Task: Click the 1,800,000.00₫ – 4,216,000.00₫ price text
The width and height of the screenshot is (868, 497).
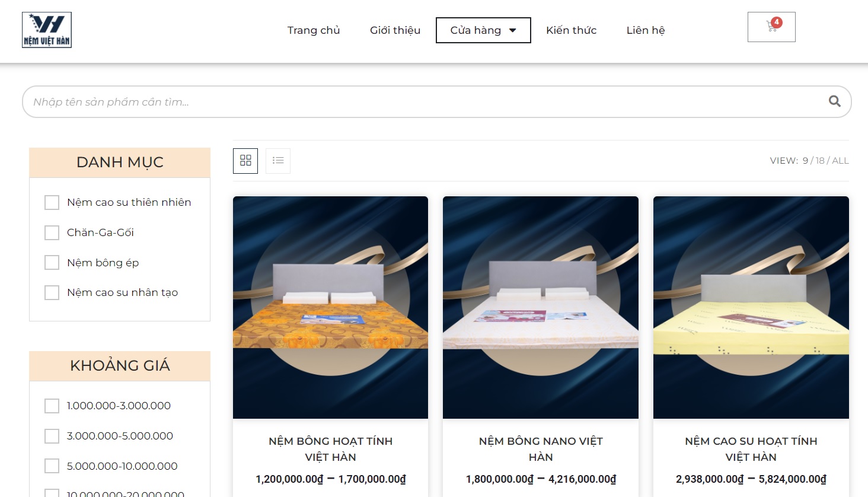Action: pos(541,479)
